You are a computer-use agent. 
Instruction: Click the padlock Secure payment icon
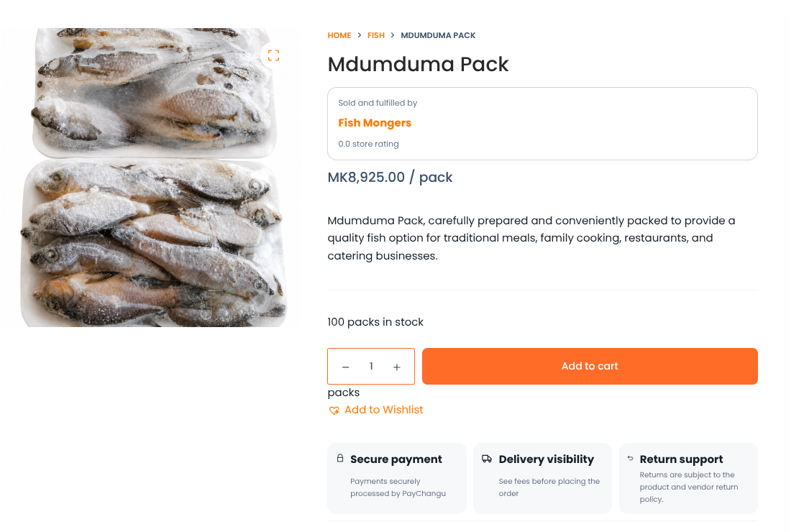click(340, 458)
